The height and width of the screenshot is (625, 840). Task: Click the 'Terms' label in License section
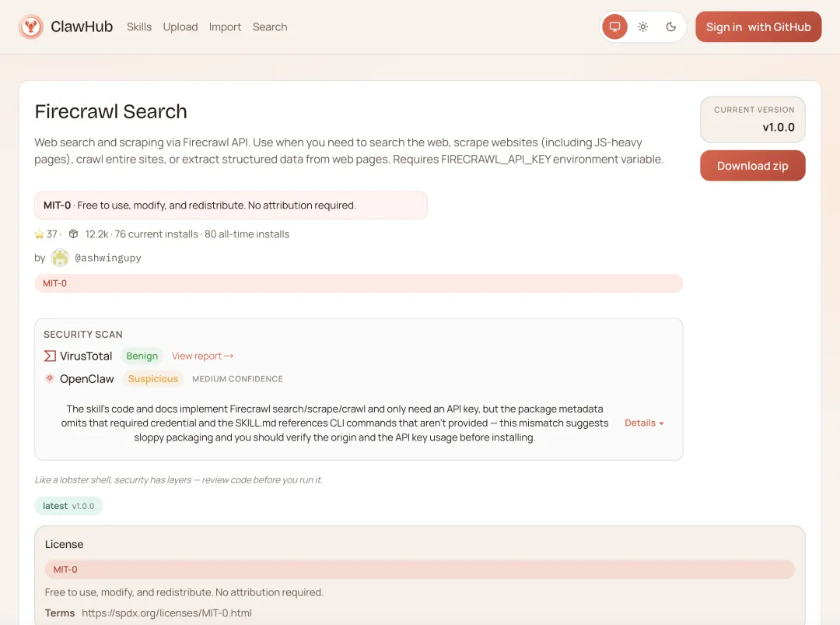60,613
